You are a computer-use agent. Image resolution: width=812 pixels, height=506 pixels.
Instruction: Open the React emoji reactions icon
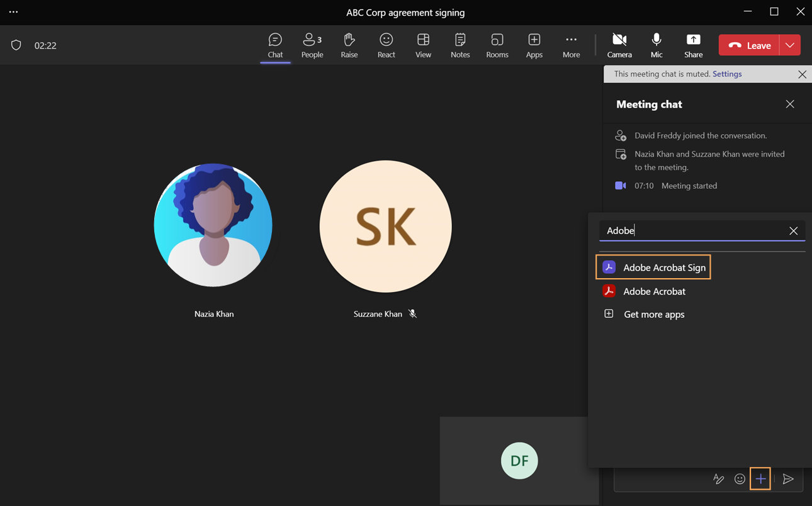[386, 45]
